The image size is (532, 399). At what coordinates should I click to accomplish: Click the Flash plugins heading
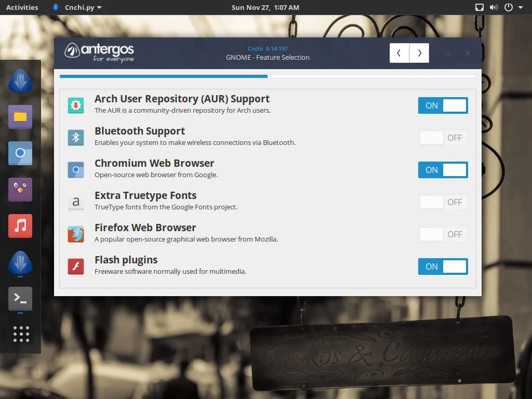pyautogui.click(x=126, y=260)
